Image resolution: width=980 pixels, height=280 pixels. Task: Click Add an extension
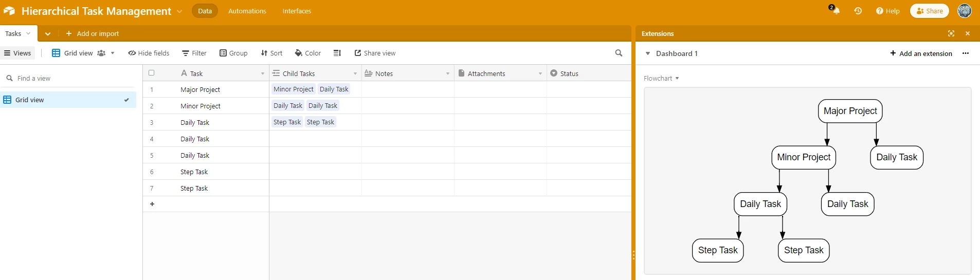(x=921, y=53)
